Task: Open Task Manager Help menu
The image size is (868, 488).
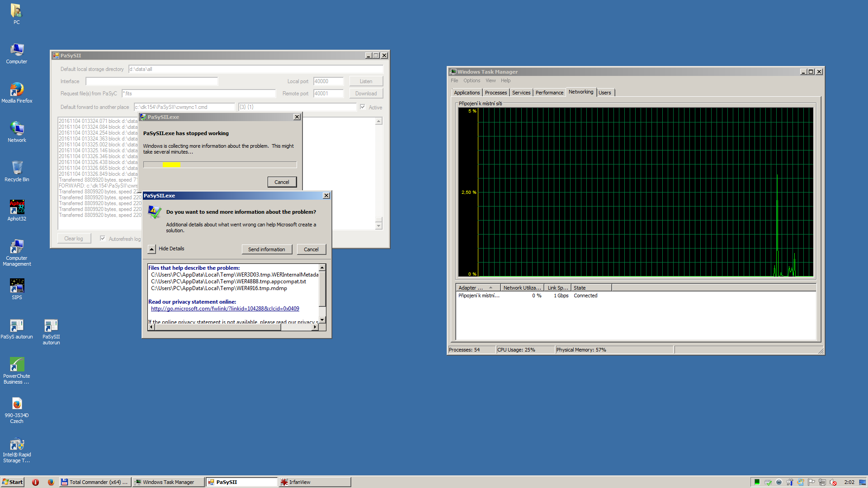Action: click(x=505, y=81)
